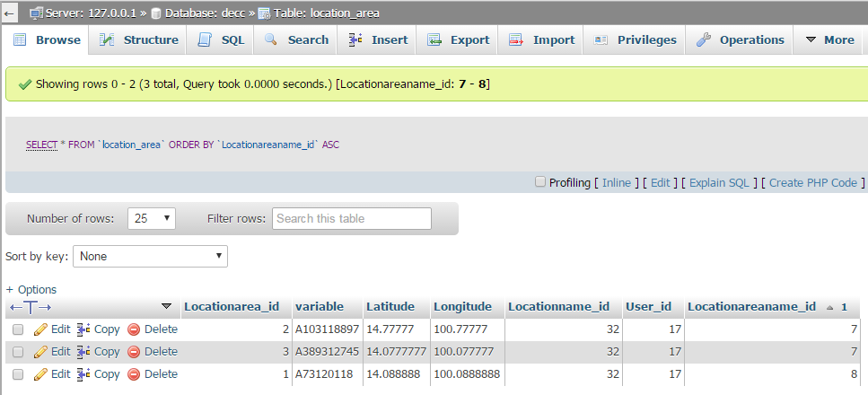Click Edit link for row A103118897

point(60,329)
